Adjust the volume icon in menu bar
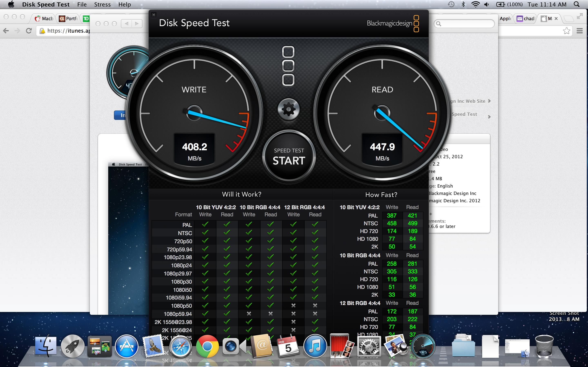The width and height of the screenshot is (588, 367). (x=487, y=4)
